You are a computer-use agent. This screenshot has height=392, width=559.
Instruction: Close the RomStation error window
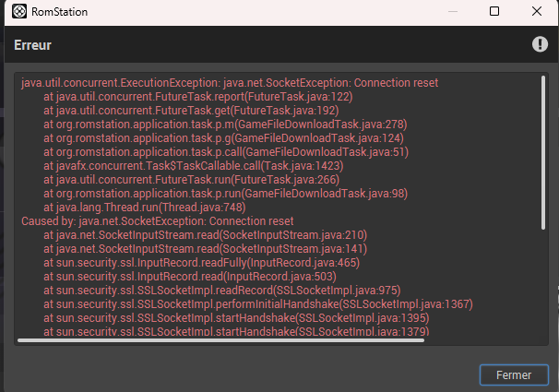coord(537,11)
